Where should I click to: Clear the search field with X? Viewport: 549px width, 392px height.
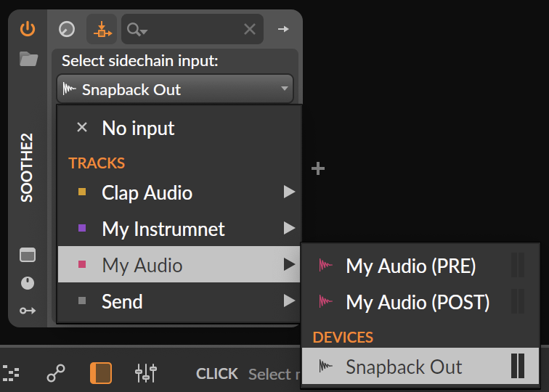coord(249,29)
